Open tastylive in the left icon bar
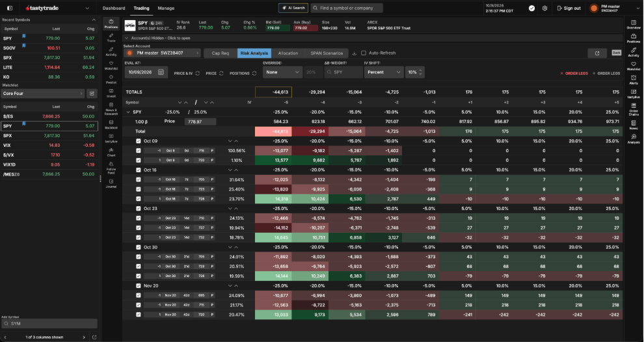644x342 pixels. 111,138
